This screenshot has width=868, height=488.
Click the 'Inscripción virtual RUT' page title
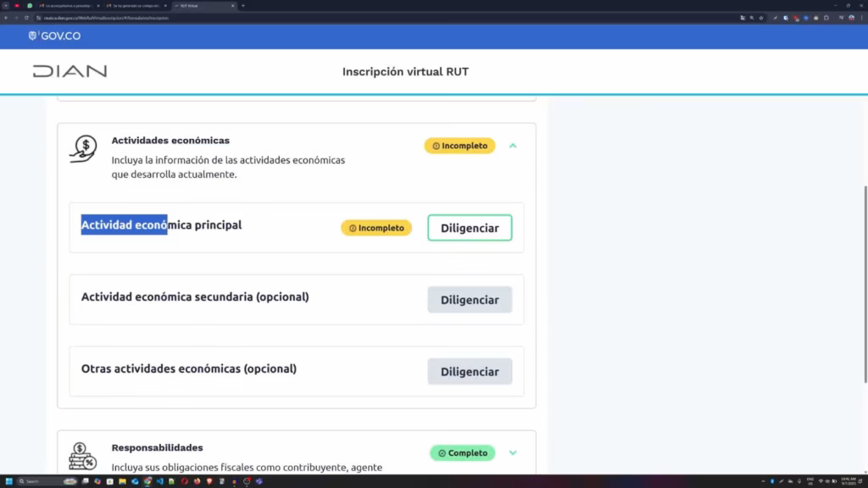pyautogui.click(x=405, y=72)
